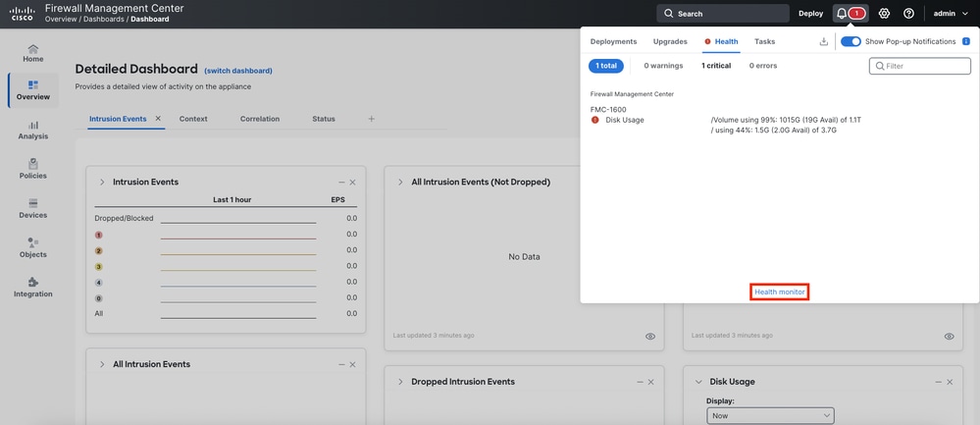
Task: Switch to the Deployments tab
Action: (x=613, y=41)
